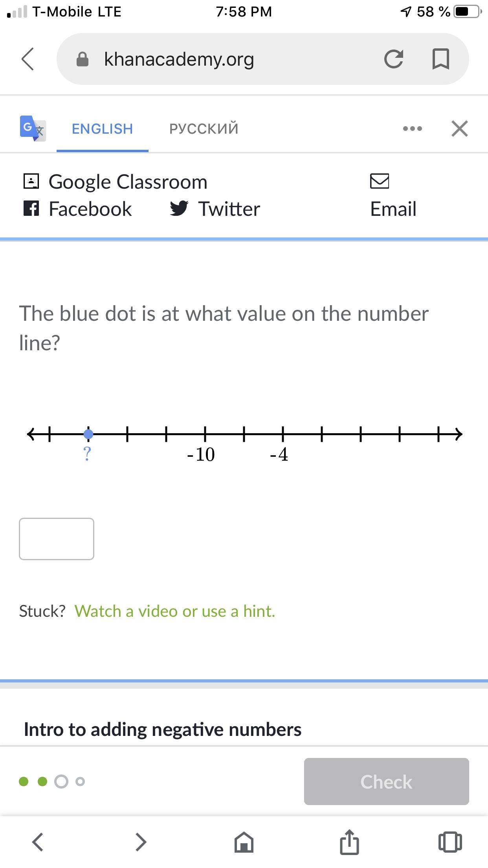
Task: Tap the blue dot on number line
Action: (x=88, y=434)
